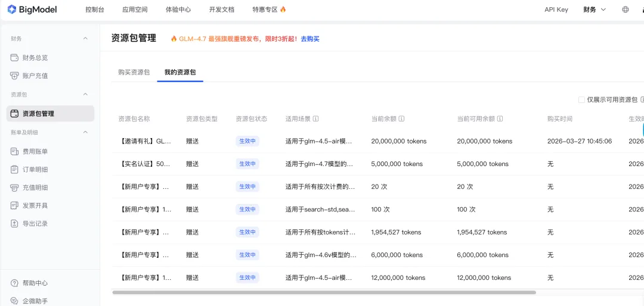
Task: Click the 帮助中心 question mark icon
Action: [x=14, y=283]
